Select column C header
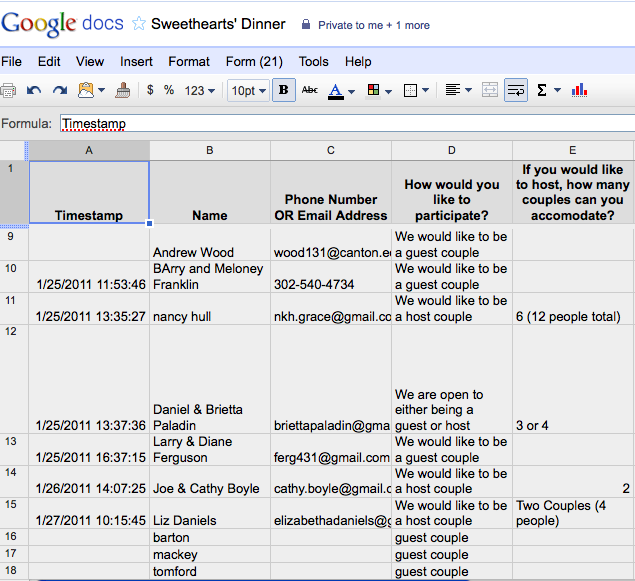 331,150
